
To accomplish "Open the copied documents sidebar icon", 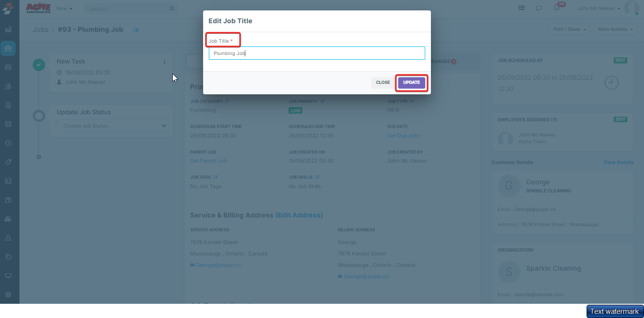I will click(8, 200).
